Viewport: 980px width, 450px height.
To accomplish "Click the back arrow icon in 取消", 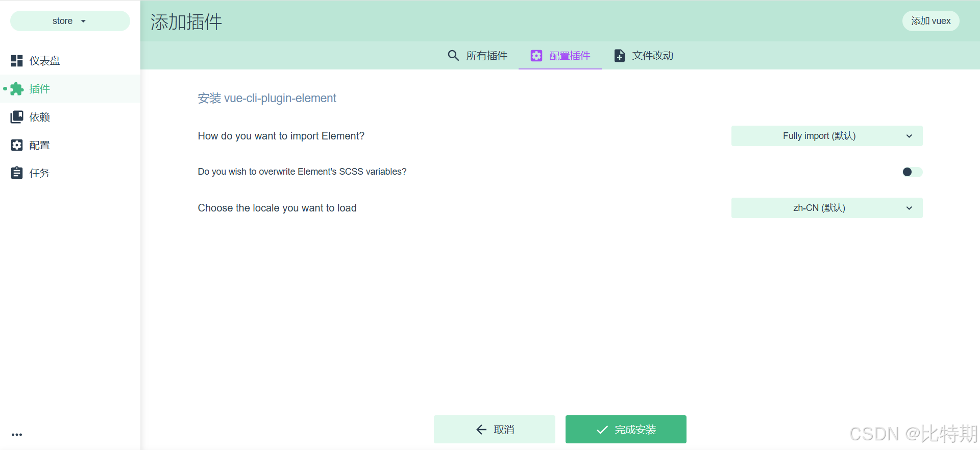I will [481, 430].
